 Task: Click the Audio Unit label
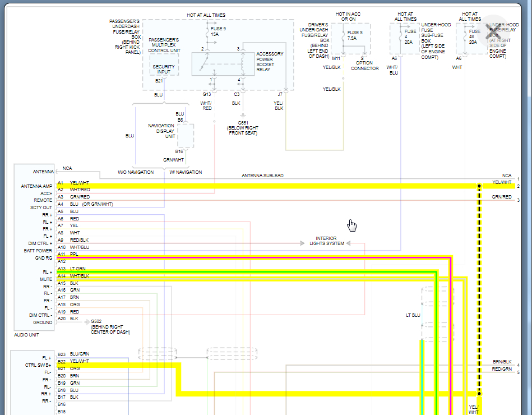27,335
